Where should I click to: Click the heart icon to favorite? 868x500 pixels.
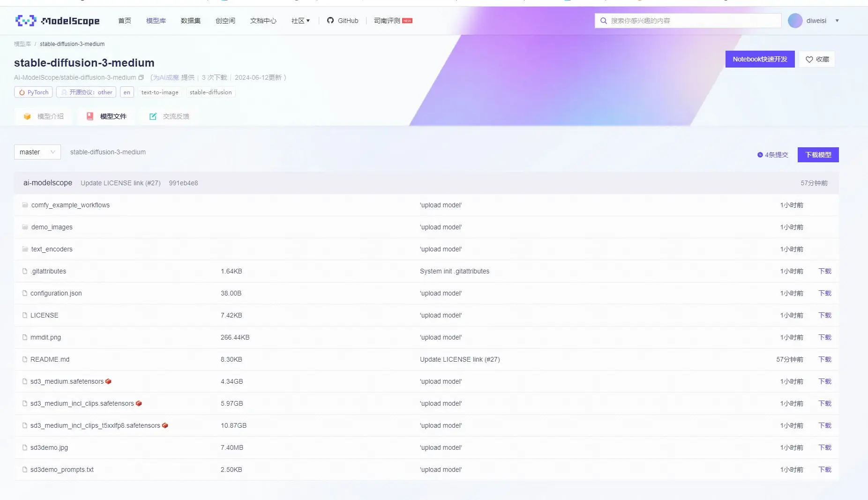(809, 59)
